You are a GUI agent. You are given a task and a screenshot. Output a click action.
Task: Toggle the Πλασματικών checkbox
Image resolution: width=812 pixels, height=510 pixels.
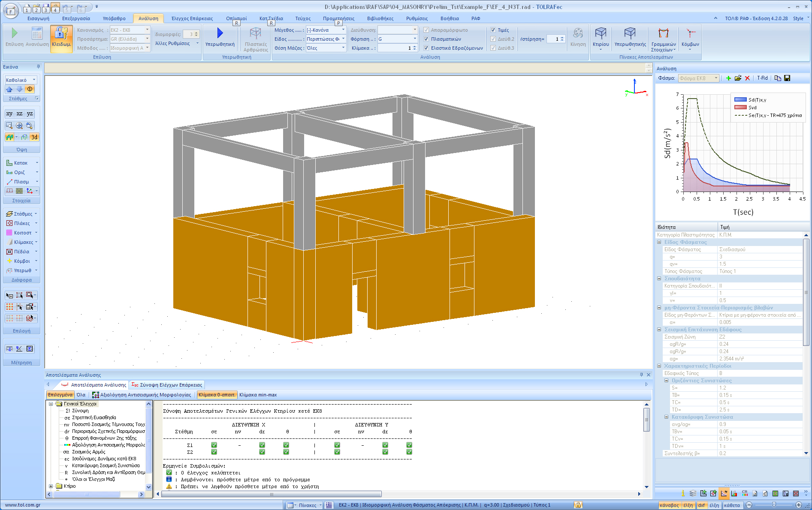point(426,39)
